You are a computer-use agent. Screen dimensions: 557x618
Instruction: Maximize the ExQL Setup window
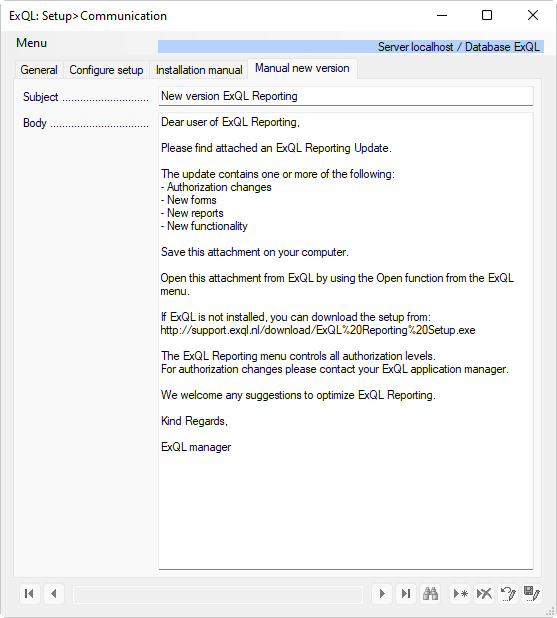(x=487, y=15)
